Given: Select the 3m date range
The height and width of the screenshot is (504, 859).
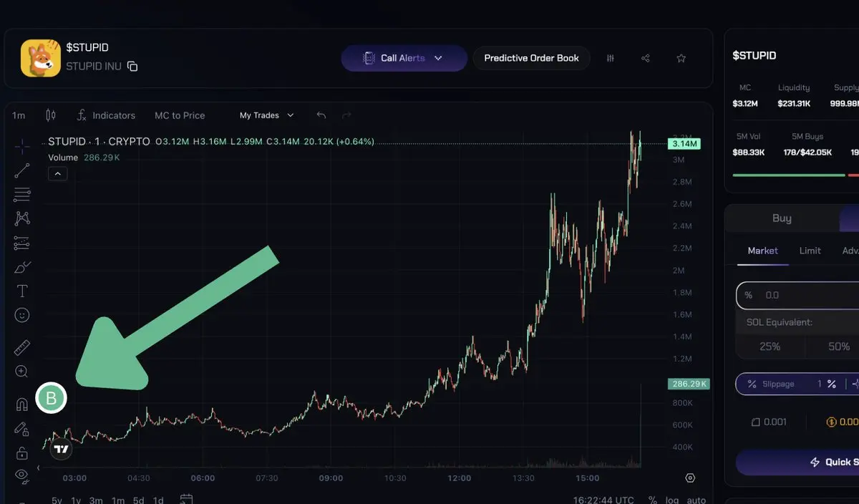Looking at the screenshot, I should pyautogui.click(x=96, y=500).
